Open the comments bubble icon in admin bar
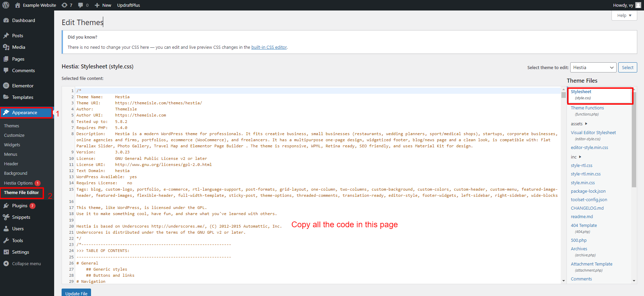This screenshot has height=296, width=644. click(81, 5)
